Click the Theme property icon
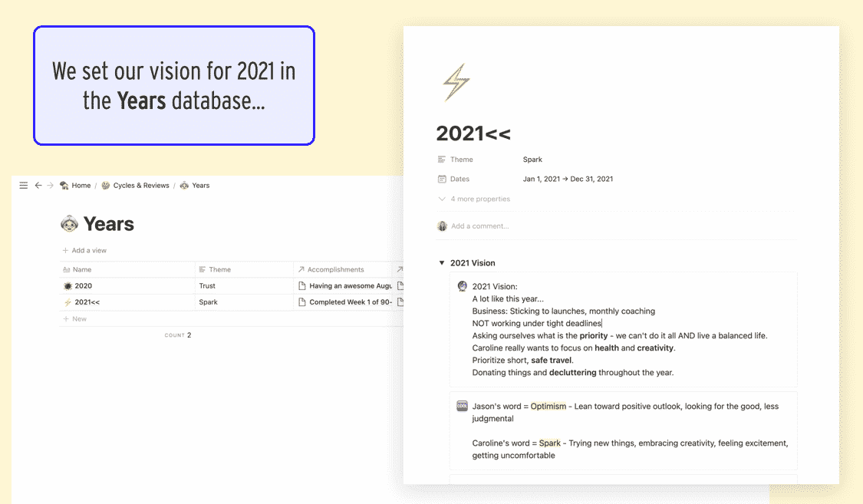The image size is (863, 504). pos(441,160)
